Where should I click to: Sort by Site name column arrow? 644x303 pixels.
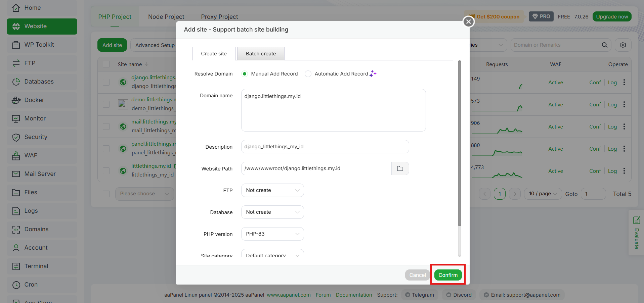147,64
